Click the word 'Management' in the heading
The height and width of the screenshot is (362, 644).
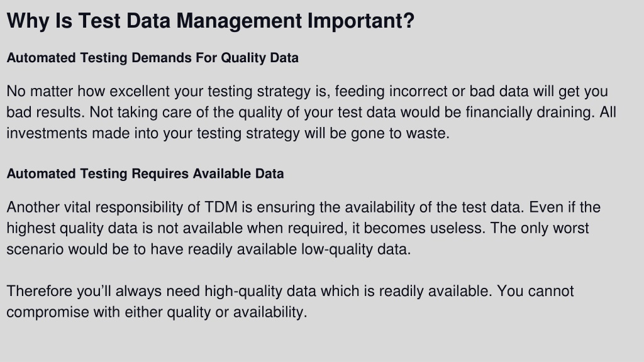tap(239, 21)
